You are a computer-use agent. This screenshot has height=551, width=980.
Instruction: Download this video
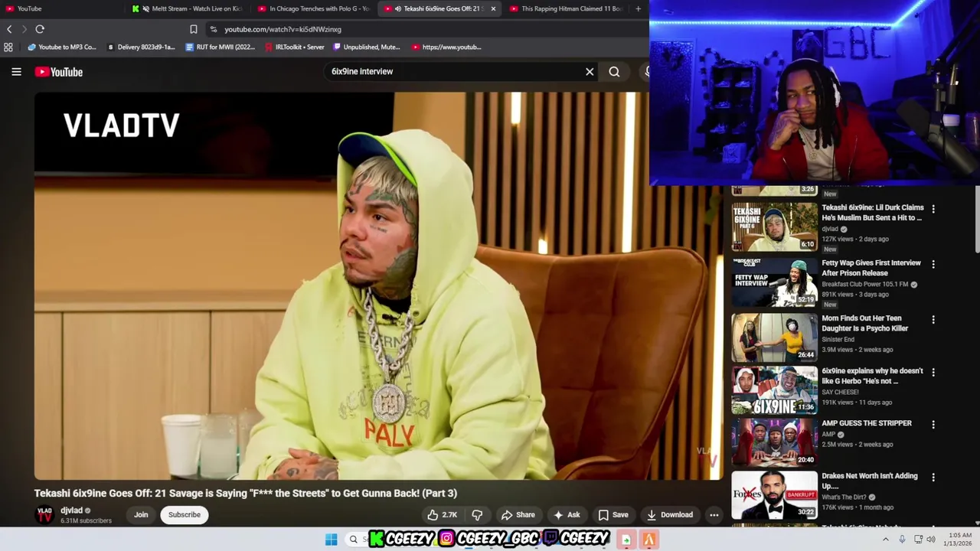[x=670, y=515]
